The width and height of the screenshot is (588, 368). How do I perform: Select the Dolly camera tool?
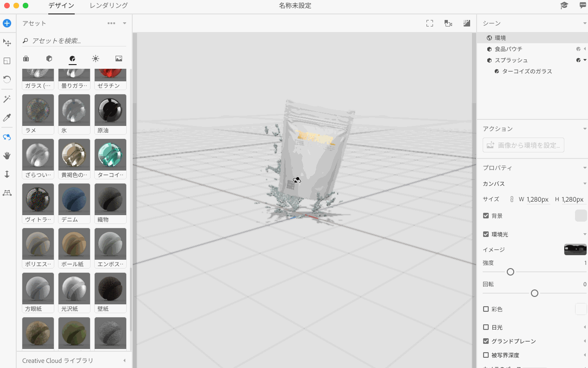click(7, 174)
